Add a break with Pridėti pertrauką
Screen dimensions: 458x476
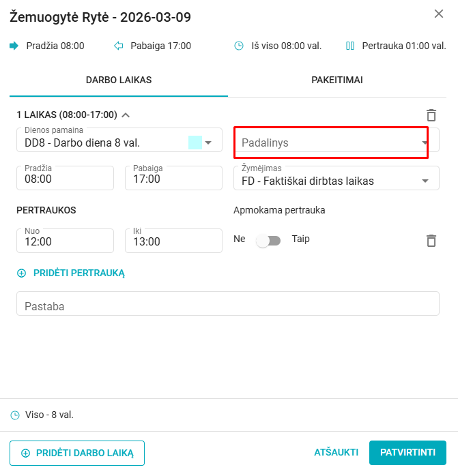[x=72, y=273]
